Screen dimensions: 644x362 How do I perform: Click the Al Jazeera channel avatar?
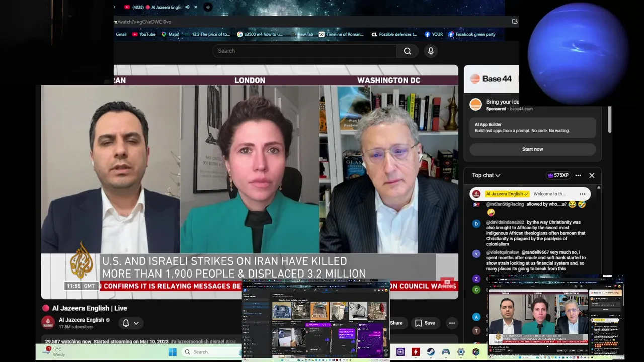click(48, 323)
